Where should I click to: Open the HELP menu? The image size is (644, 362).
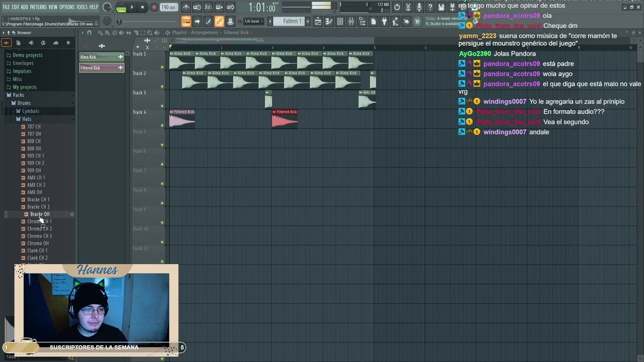[x=94, y=7]
